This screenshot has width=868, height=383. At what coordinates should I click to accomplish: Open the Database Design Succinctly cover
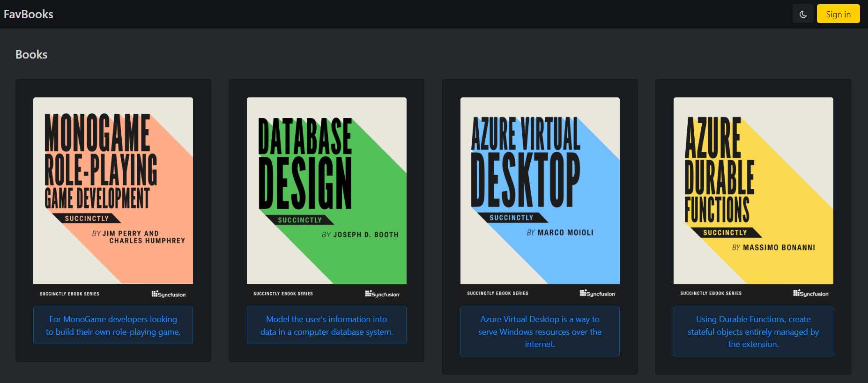pos(326,199)
